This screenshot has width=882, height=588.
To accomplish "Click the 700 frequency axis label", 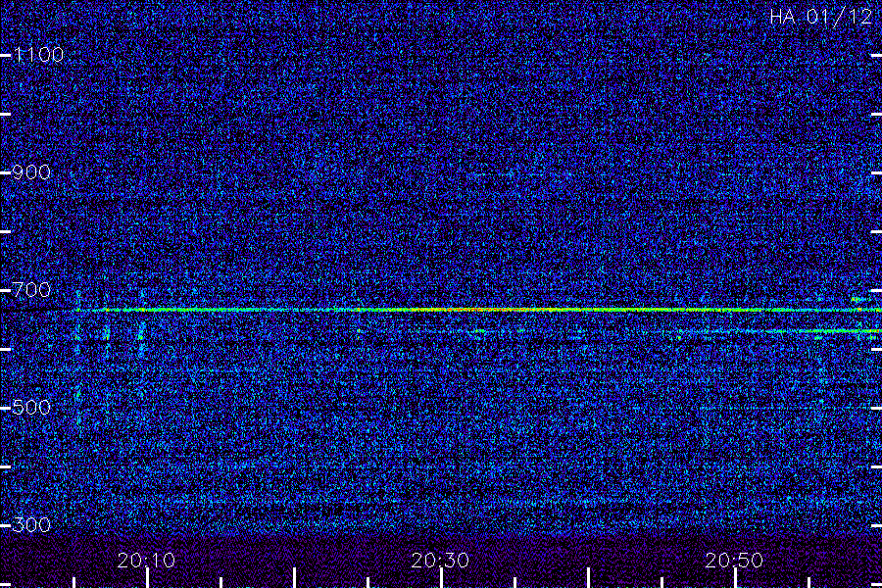I will click(x=31, y=290).
